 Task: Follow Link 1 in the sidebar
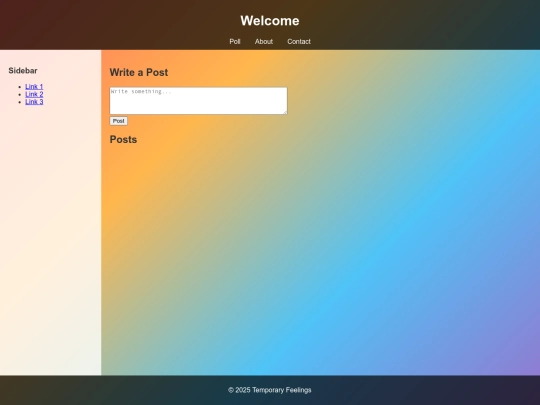[x=34, y=86]
